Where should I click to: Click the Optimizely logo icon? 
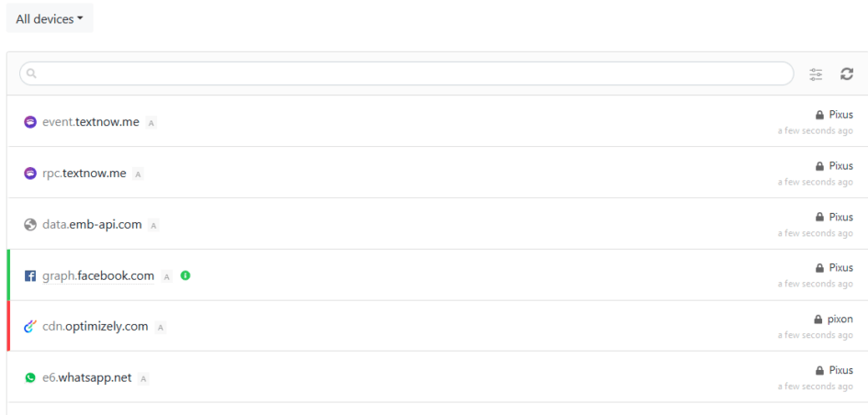[x=30, y=327]
